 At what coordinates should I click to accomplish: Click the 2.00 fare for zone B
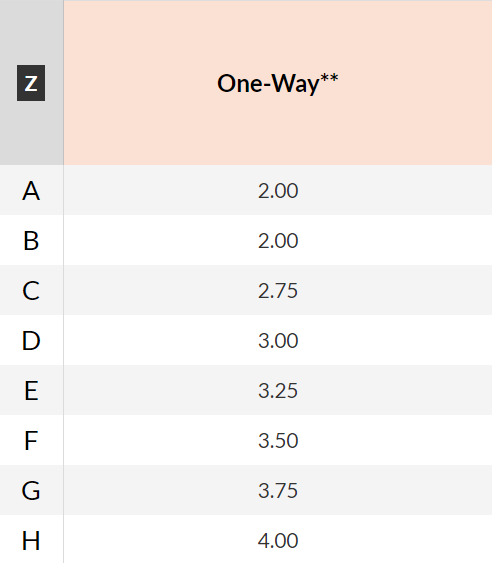tap(278, 240)
